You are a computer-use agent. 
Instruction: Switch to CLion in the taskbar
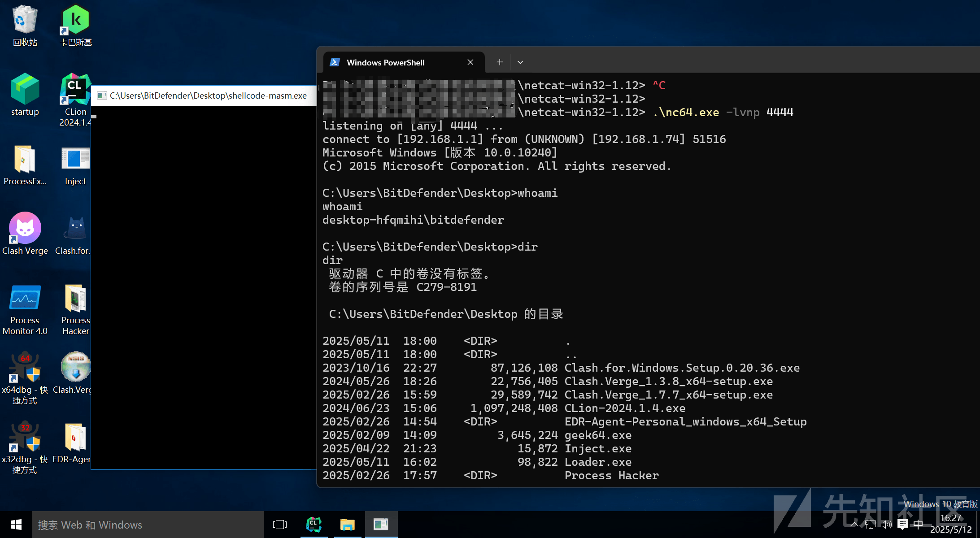[x=314, y=525]
